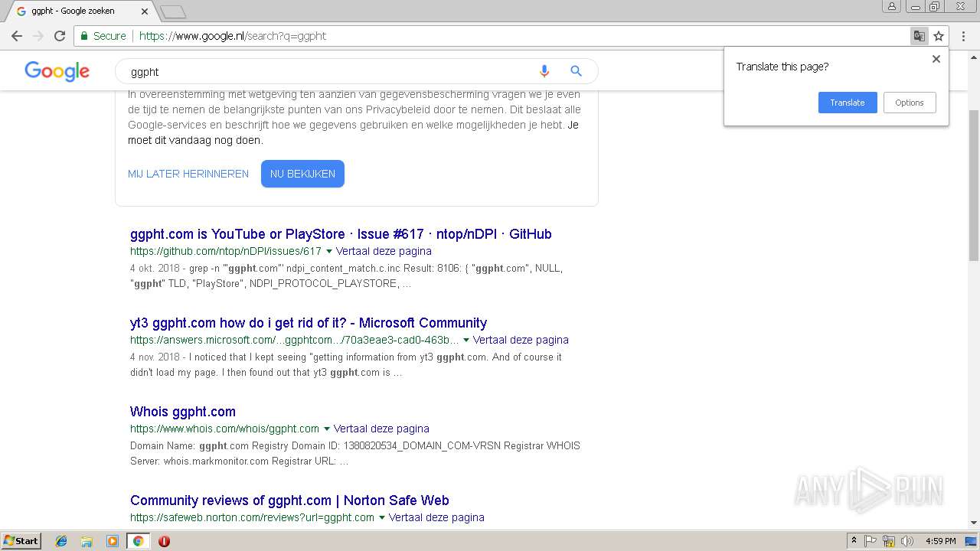Click the browser back arrow

(x=17, y=36)
